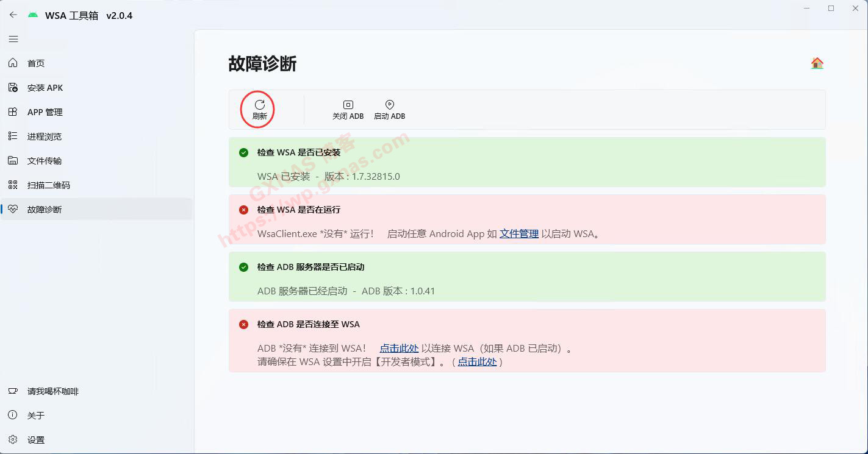Open 关于 about page in sidebar

(x=35, y=416)
